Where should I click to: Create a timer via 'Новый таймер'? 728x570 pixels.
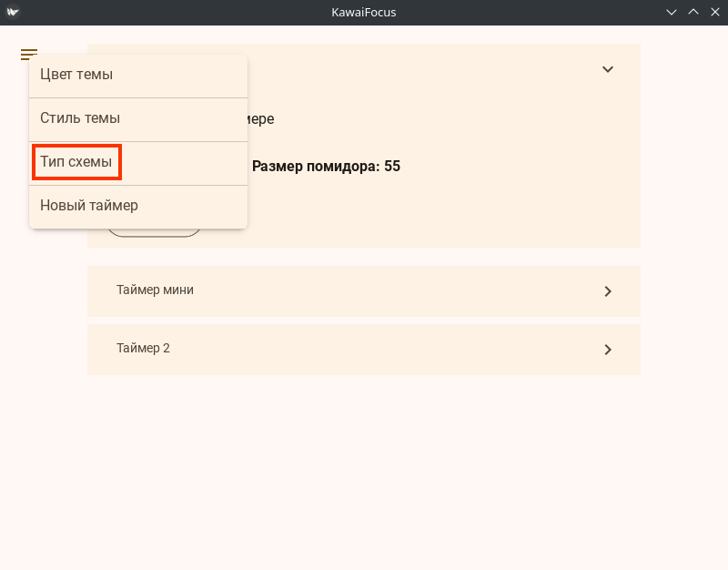tap(89, 206)
